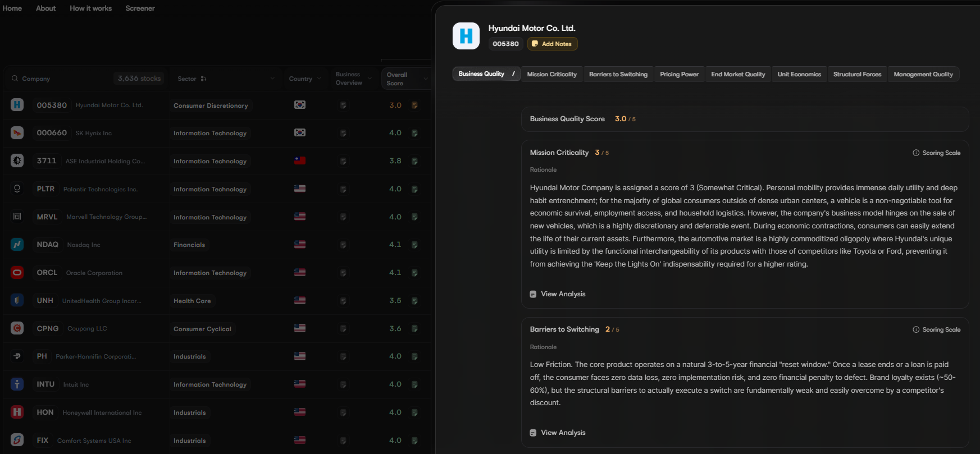980x454 pixels.
Task: Click the Coupang LLC logo icon
Action: (17, 328)
